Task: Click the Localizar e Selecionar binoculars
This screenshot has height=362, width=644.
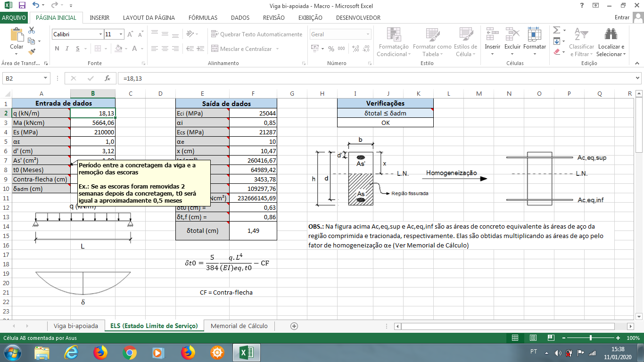Action: point(611,34)
